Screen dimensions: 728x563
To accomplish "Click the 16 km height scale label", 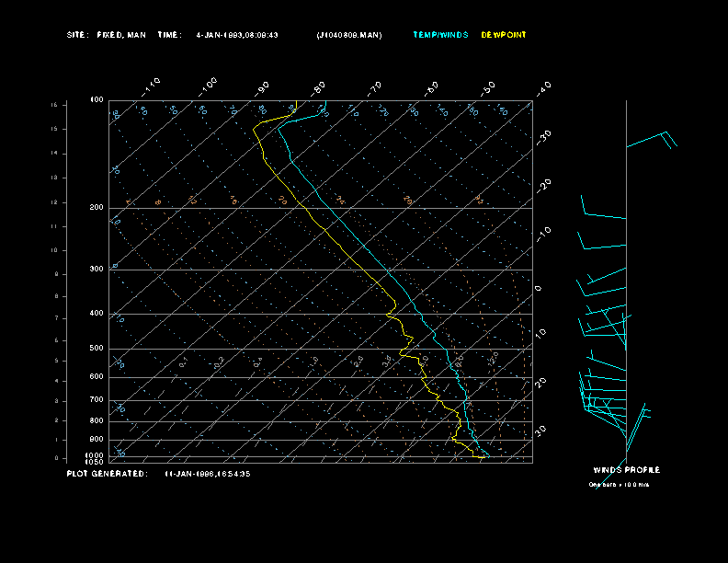I will pos(54,105).
